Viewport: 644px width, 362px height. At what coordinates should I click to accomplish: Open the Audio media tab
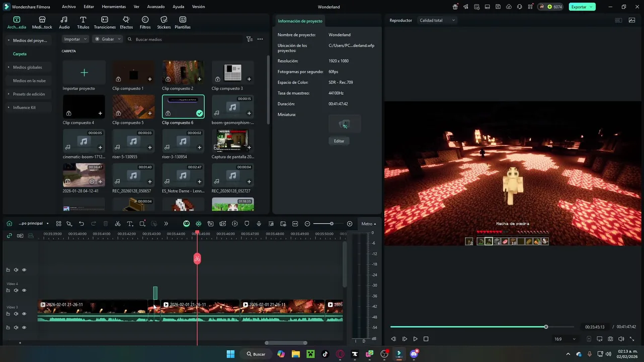point(64,23)
